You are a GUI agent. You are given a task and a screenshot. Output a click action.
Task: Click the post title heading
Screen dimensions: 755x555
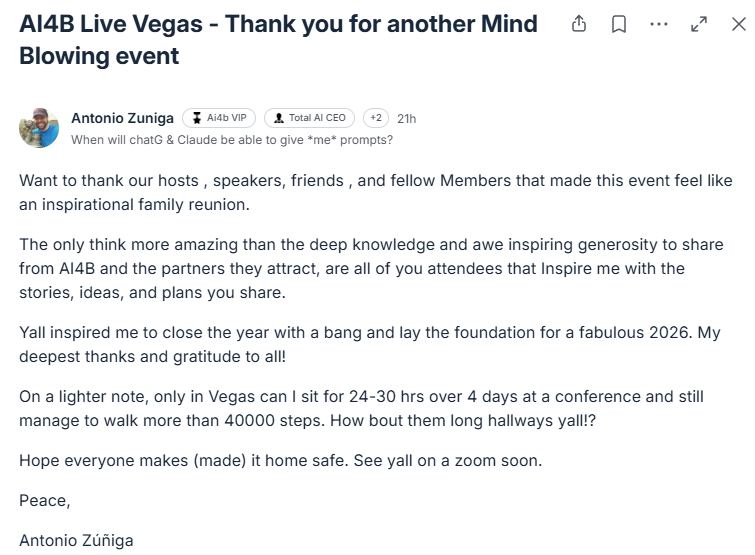[278, 39]
